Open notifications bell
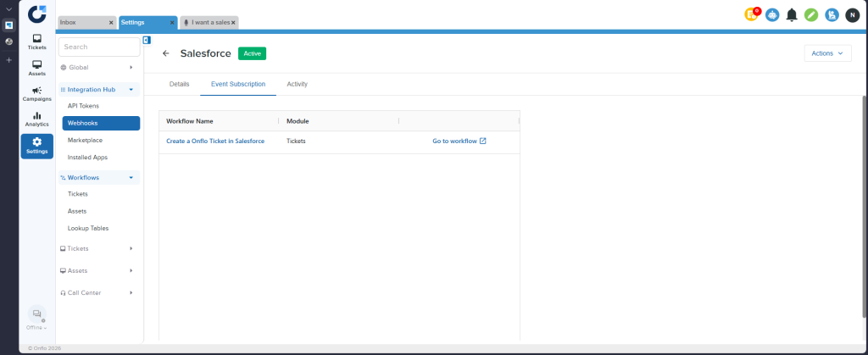 coord(792,15)
